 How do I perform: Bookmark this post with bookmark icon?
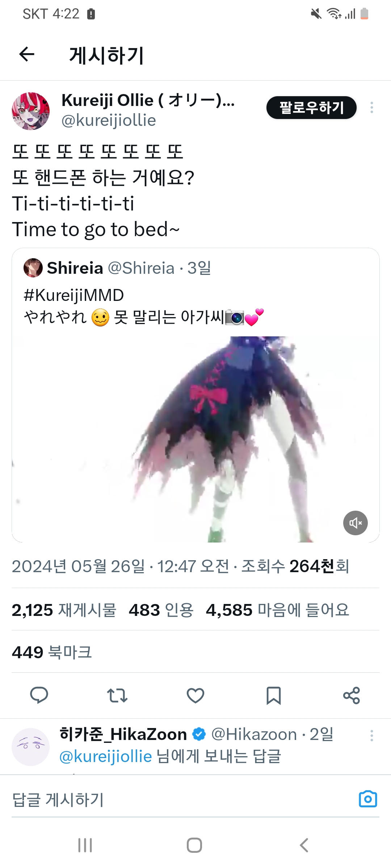(x=274, y=695)
